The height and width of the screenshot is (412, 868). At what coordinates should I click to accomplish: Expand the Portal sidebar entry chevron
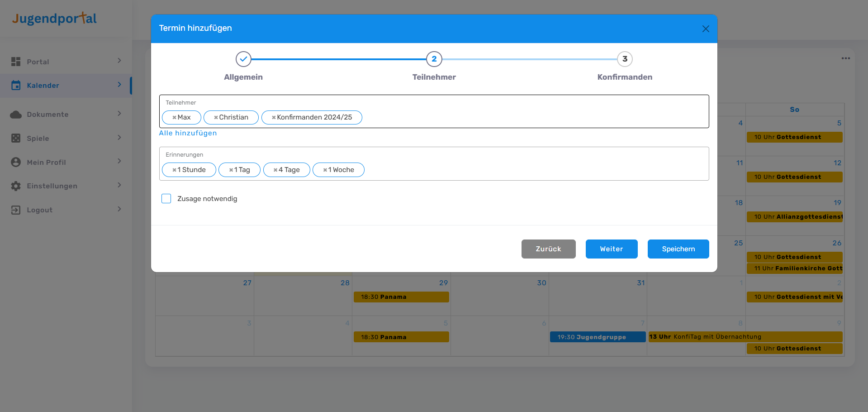point(119,61)
